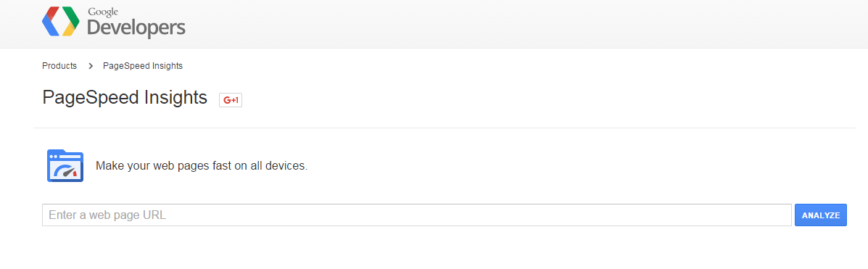
Task: Click the red G in G+1 badge
Action: 227,100
